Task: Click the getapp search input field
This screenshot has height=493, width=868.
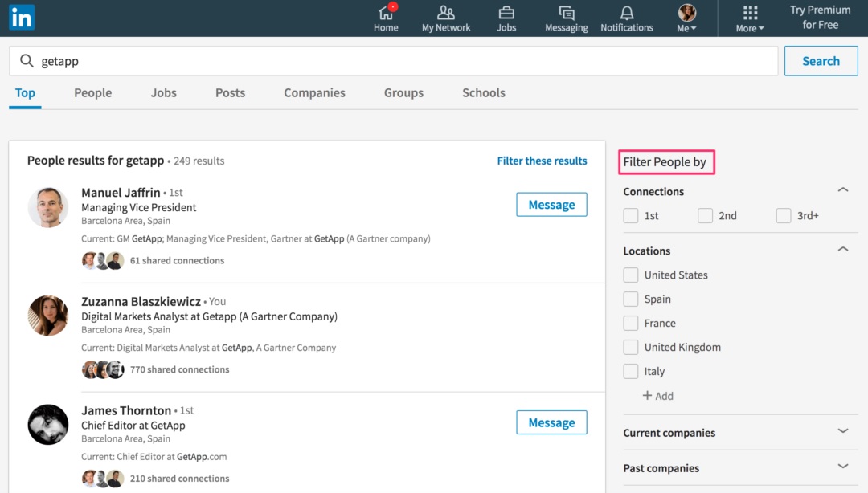Action: point(394,61)
